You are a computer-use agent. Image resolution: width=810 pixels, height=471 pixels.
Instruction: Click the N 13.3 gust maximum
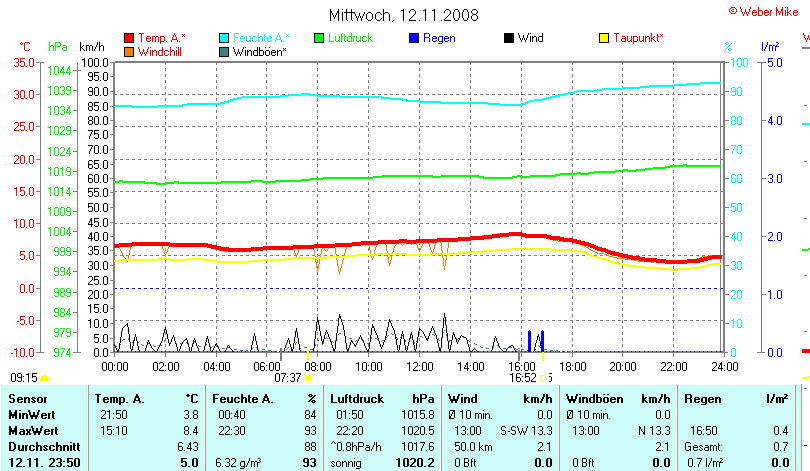click(654, 431)
